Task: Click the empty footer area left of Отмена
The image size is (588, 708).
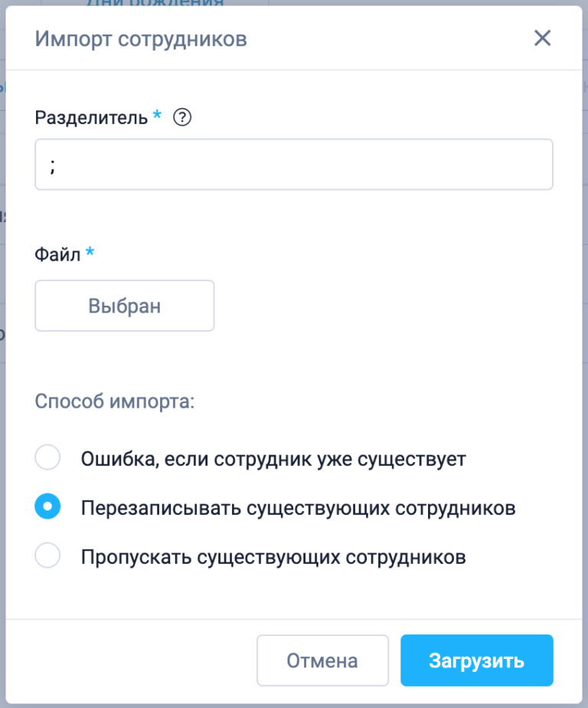Action: click(x=130, y=660)
